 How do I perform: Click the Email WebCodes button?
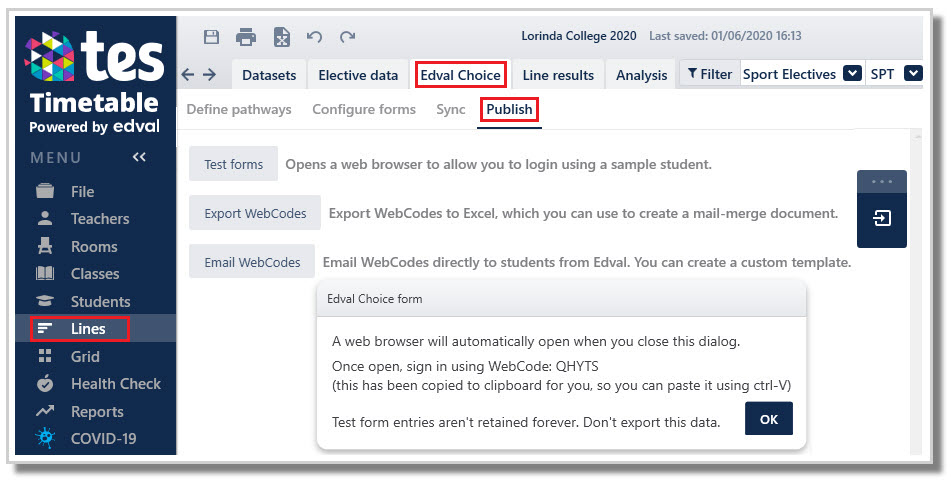252,262
